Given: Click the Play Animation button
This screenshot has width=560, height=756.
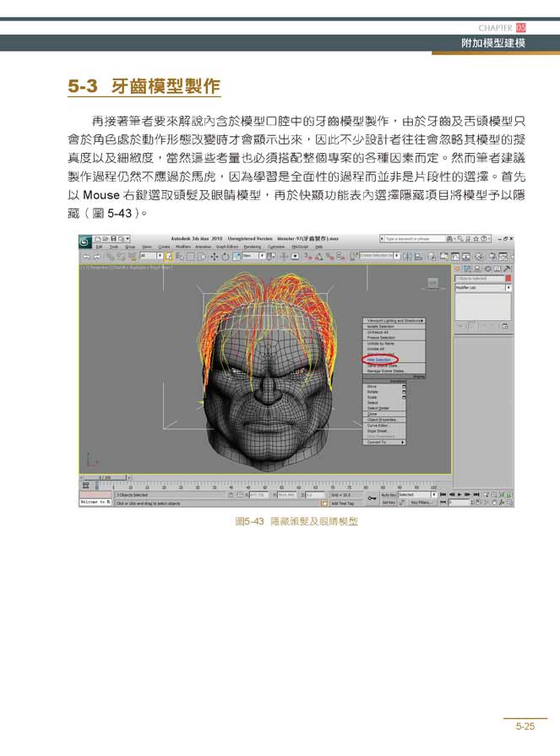Looking at the screenshot, I should pos(459,495).
